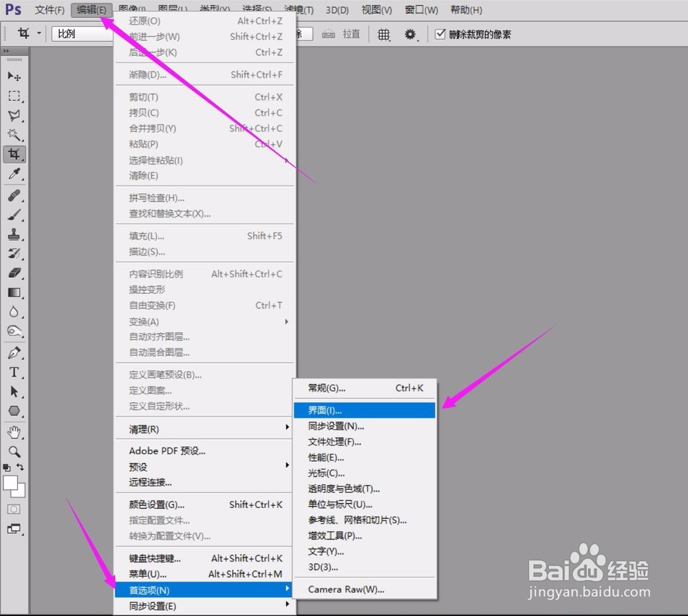Toggle the 删除裁剪的像素 checkbox
Viewport: 688px width, 616px height.
[439, 34]
